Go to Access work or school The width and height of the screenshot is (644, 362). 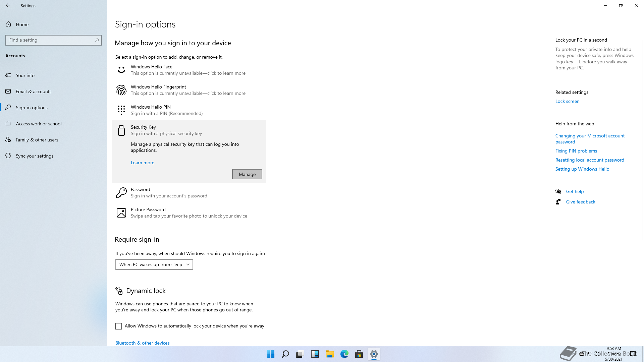point(54,123)
